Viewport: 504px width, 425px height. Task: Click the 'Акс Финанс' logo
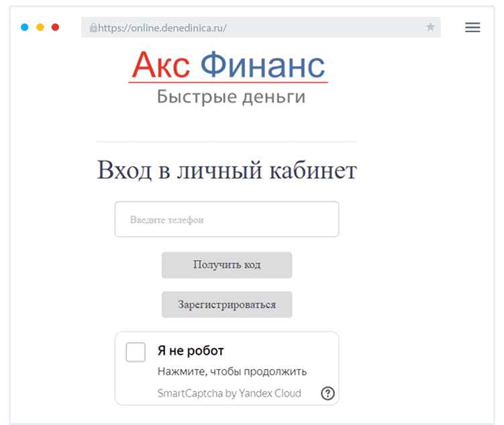228,66
